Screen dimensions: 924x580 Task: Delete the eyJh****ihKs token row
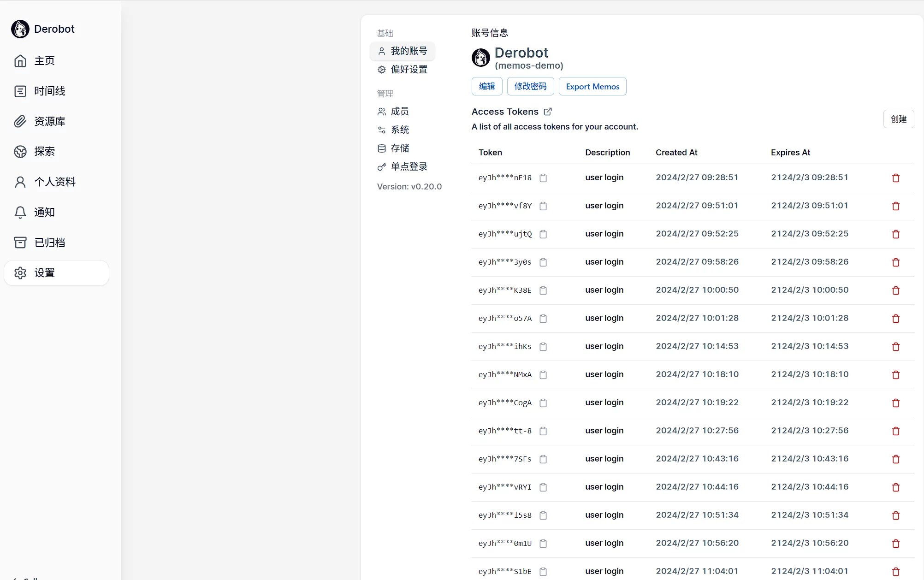point(895,347)
